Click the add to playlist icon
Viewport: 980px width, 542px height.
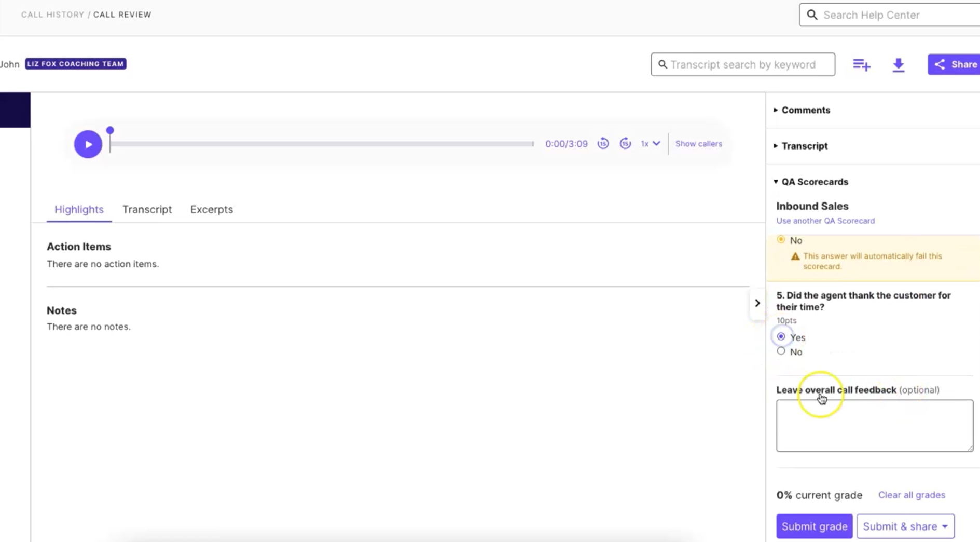pos(861,64)
